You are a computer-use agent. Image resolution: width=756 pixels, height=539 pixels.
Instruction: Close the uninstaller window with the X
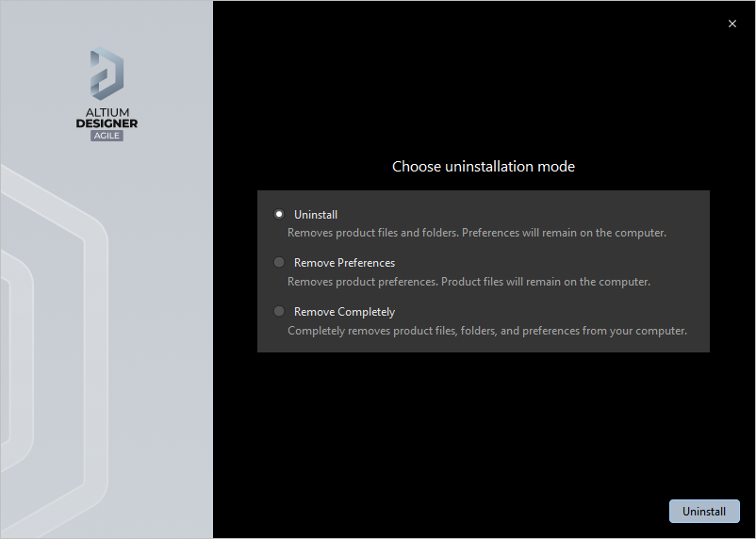click(x=731, y=24)
